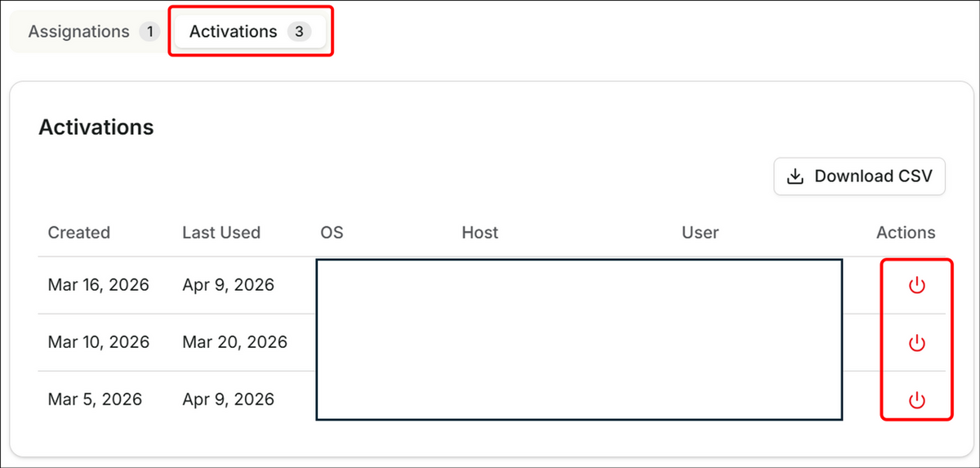980x468 pixels.
Task: Click the Created column header
Action: tap(78, 233)
